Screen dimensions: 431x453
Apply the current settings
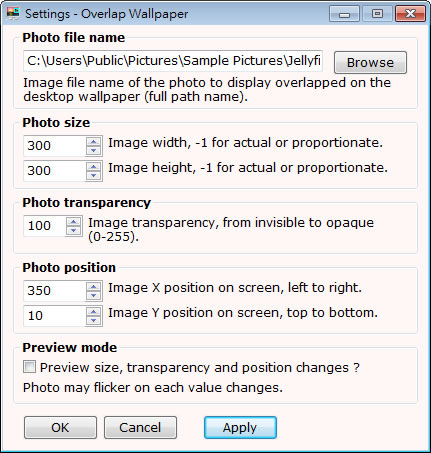pos(240,427)
